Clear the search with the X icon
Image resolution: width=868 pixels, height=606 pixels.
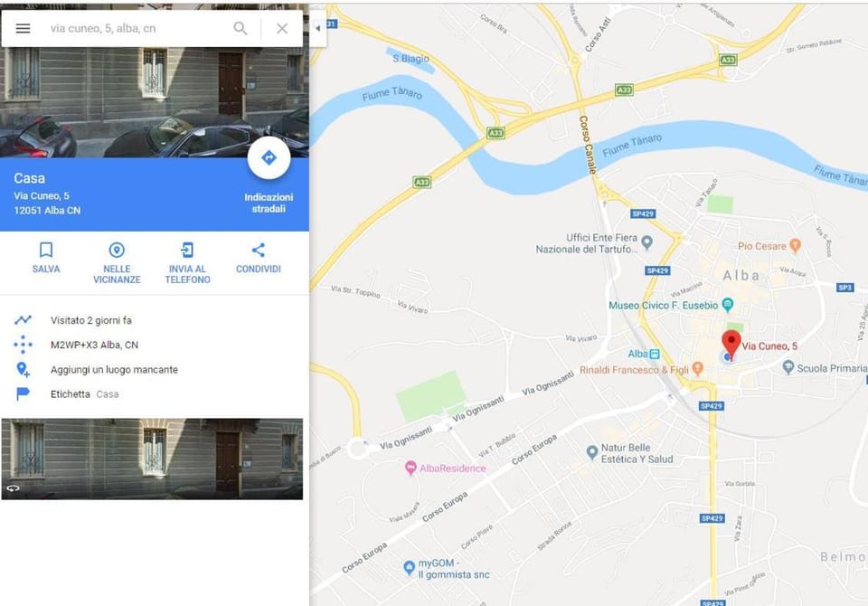point(282,28)
